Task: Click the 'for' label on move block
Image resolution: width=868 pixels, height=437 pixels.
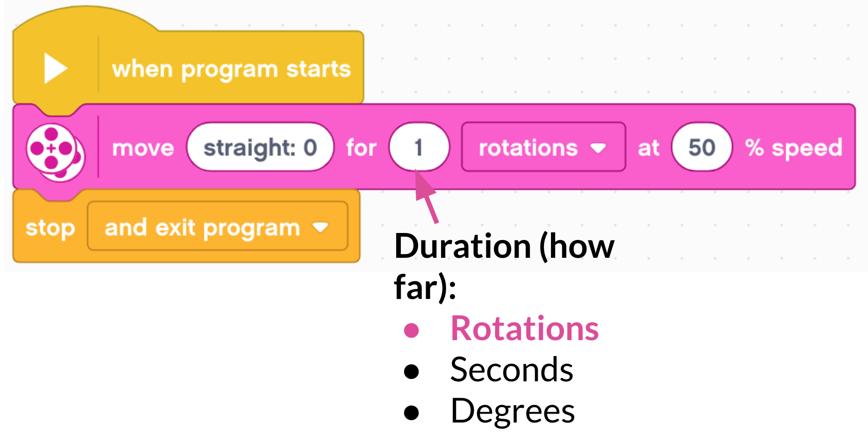Action: click(361, 148)
